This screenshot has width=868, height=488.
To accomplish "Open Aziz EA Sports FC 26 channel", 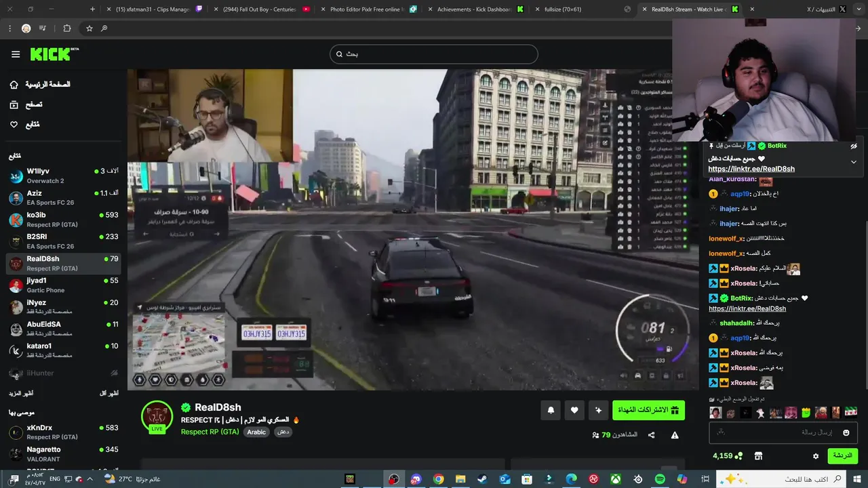I will tap(64, 198).
